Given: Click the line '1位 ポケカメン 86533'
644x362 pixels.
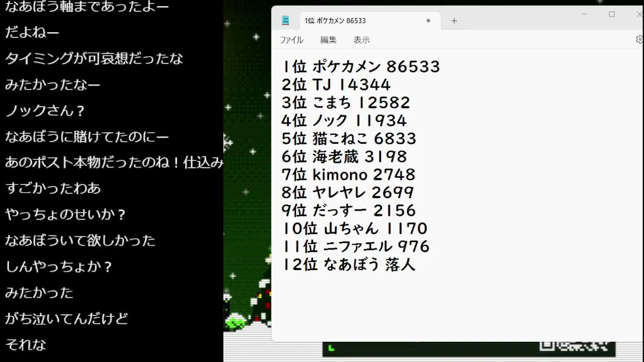Looking at the screenshot, I should pyautogui.click(x=361, y=66).
